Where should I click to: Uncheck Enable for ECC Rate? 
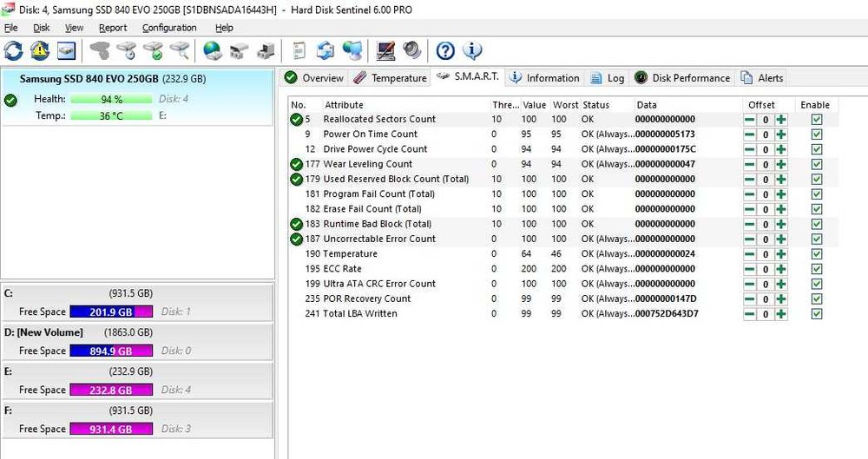click(817, 269)
